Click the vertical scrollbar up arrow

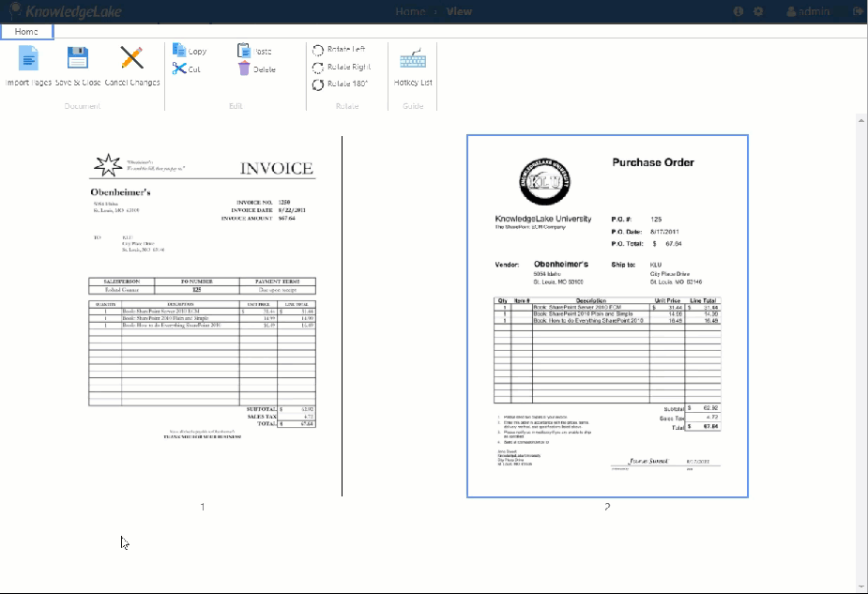860,120
